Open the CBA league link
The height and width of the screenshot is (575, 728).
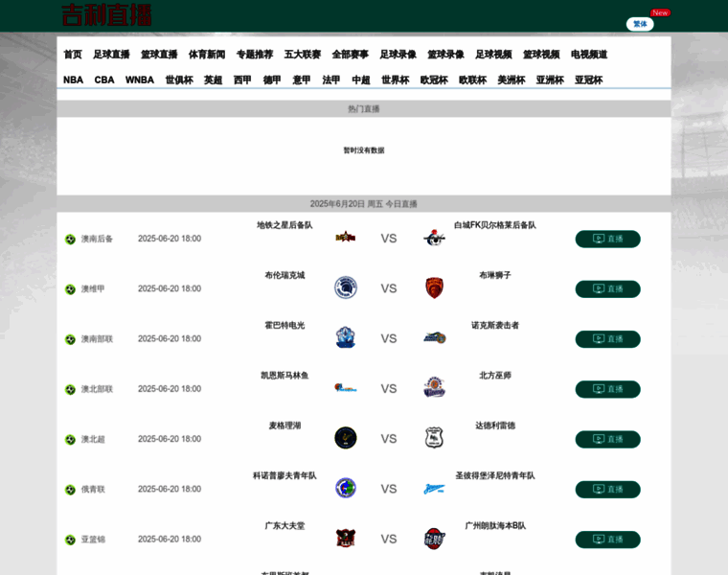[104, 80]
